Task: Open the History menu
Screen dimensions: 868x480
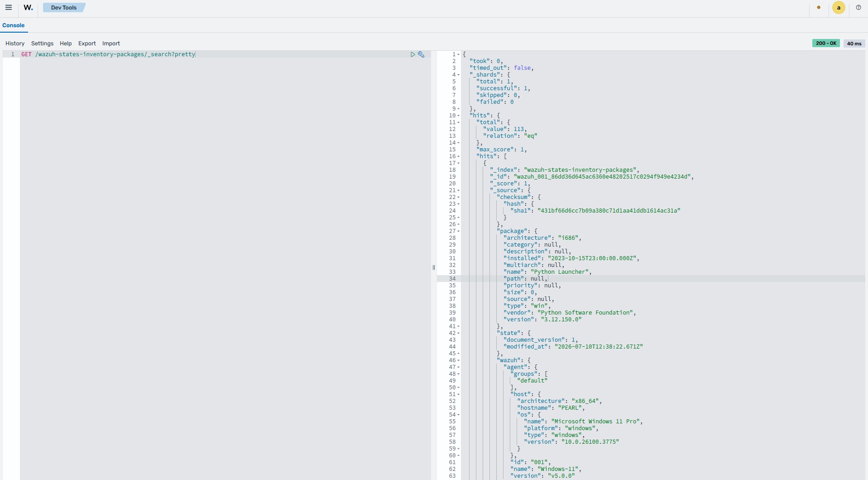Action: (15, 44)
